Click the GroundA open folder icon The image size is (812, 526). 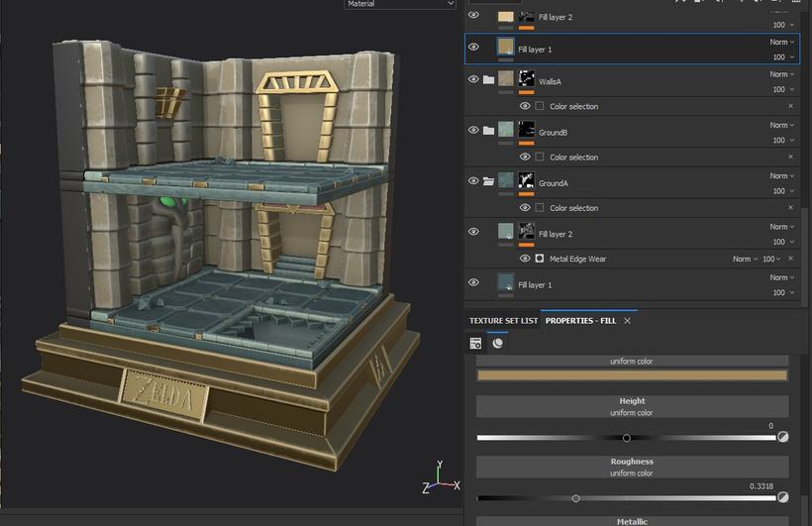(x=488, y=181)
